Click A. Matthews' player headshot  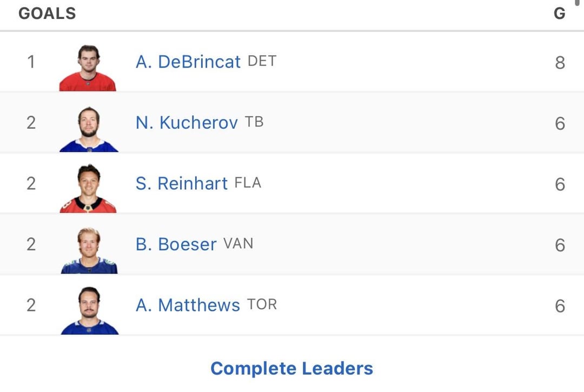click(89, 311)
